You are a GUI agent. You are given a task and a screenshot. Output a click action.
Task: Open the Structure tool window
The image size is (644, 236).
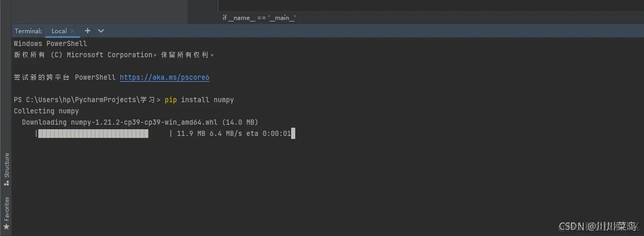tap(6, 169)
